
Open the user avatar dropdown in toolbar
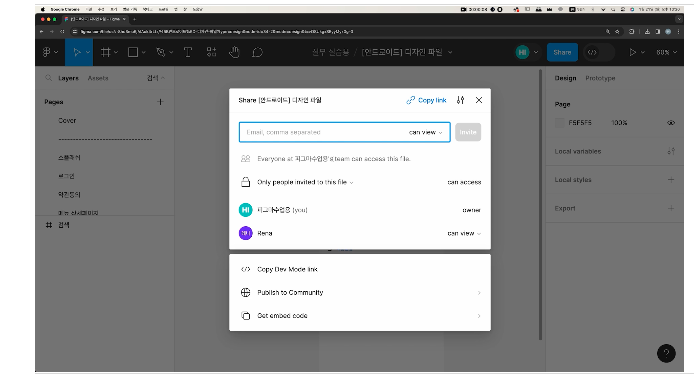pyautogui.click(x=536, y=52)
